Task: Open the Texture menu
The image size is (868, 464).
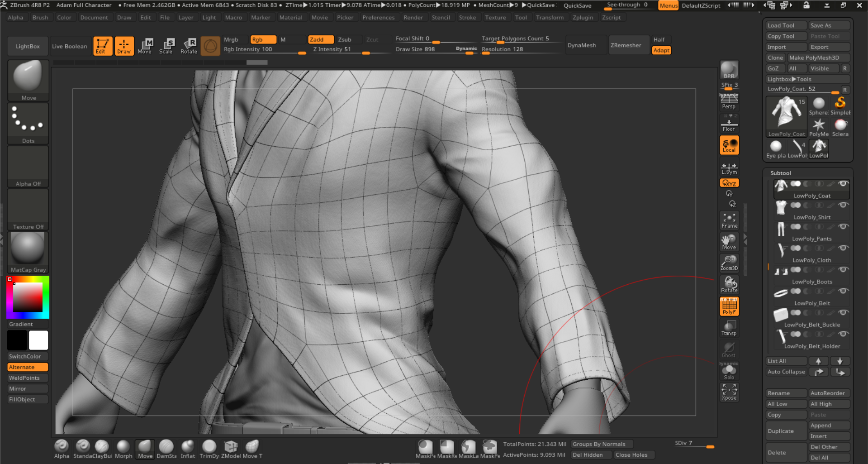Action: pos(495,17)
